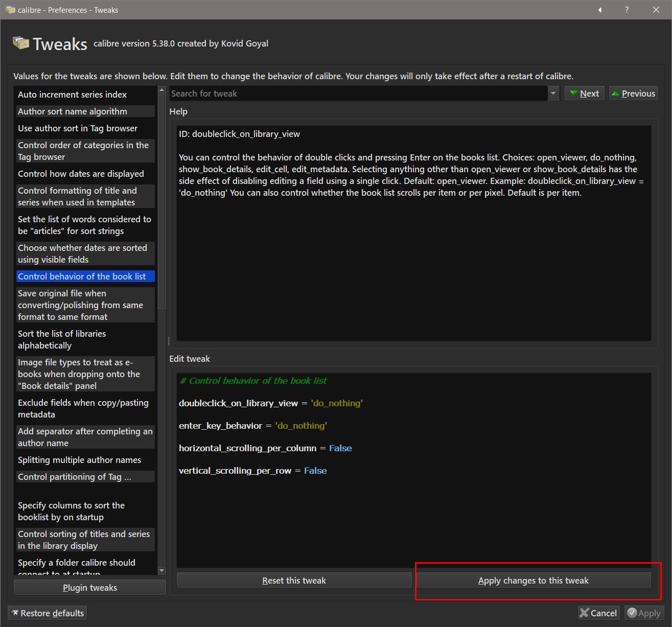Viewport: 672px width, 627px height.
Task: Apply changes to this tweak
Action: click(x=534, y=580)
